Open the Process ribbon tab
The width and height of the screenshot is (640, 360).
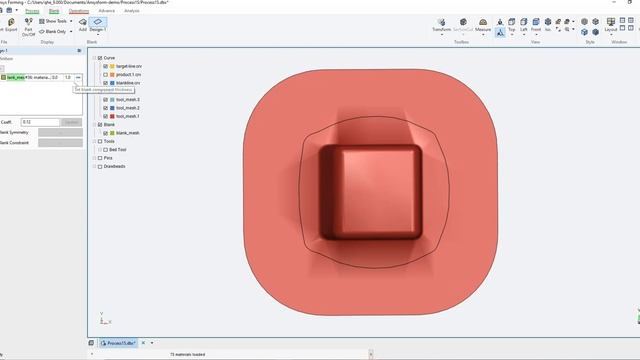(32, 11)
